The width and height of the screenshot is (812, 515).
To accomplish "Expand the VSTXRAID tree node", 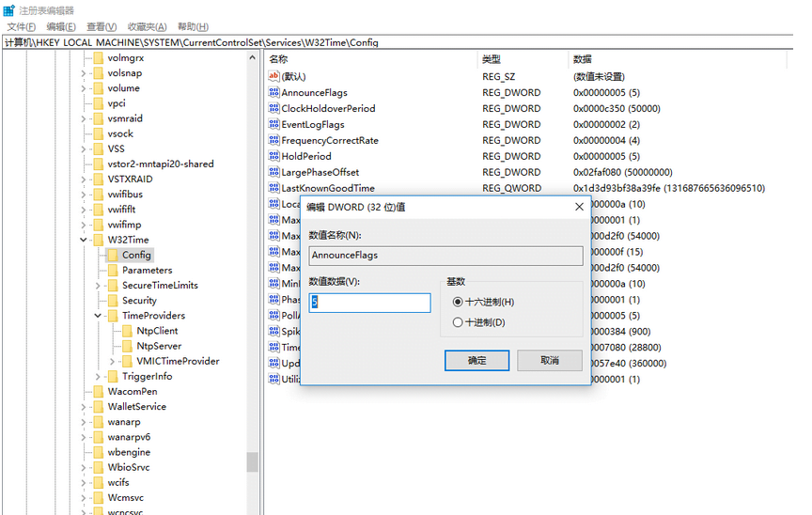I will pyautogui.click(x=84, y=179).
